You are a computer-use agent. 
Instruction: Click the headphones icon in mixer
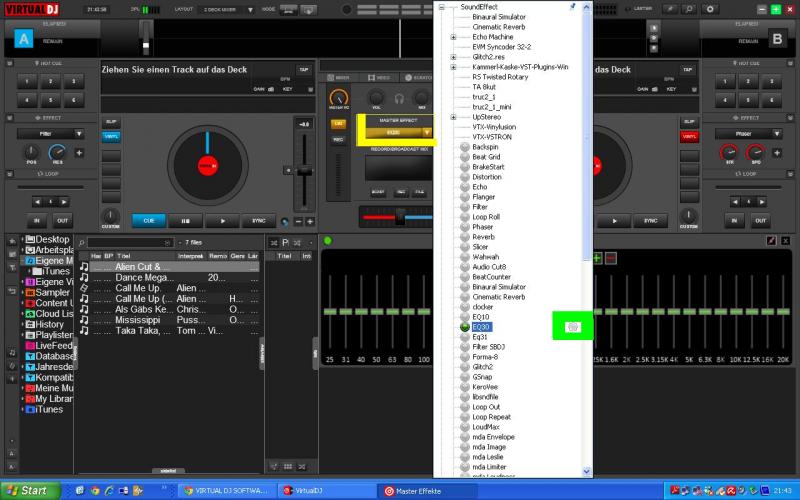399,100
